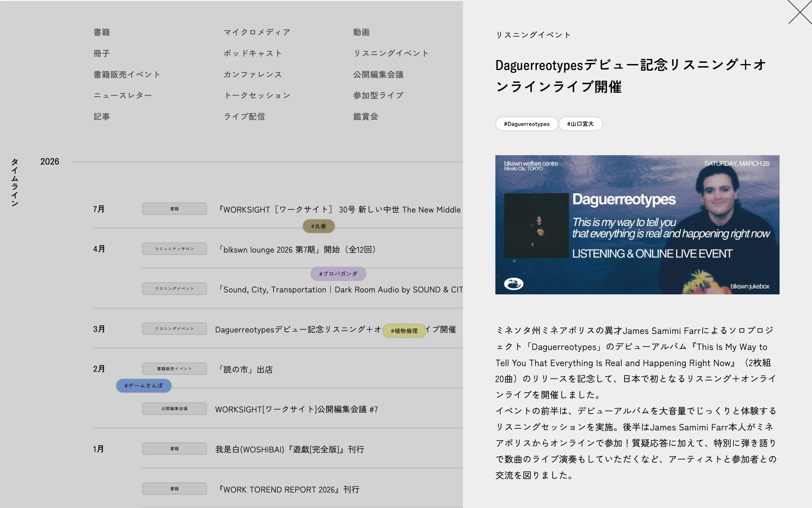Open the #Daguerreotypes tag in the panel

[527, 124]
